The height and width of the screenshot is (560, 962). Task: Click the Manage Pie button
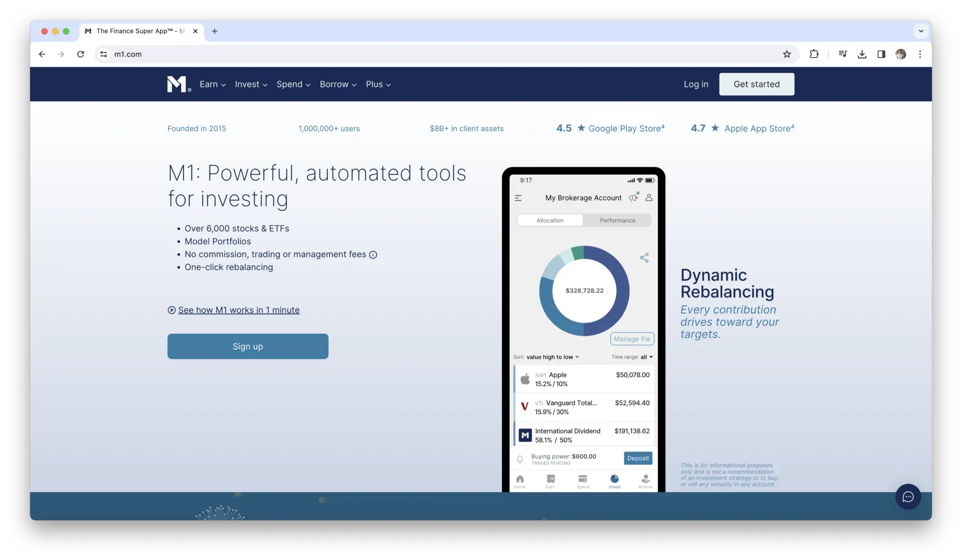(x=632, y=339)
